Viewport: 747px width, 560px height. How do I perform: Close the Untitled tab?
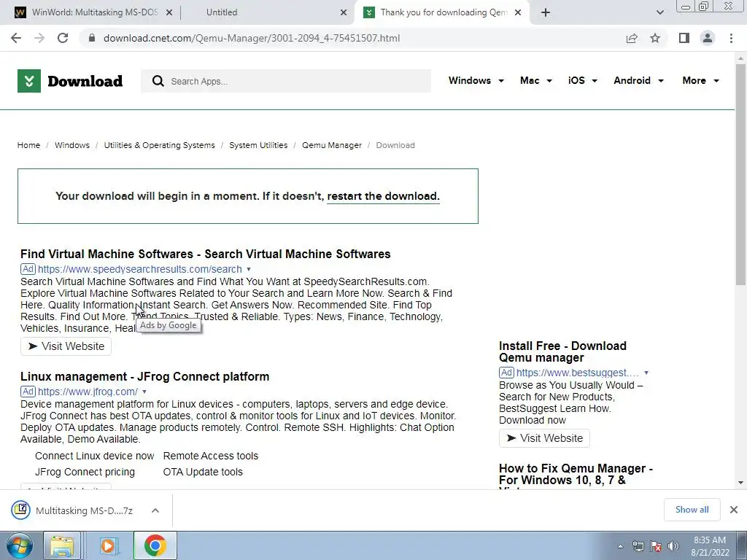pos(344,13)
